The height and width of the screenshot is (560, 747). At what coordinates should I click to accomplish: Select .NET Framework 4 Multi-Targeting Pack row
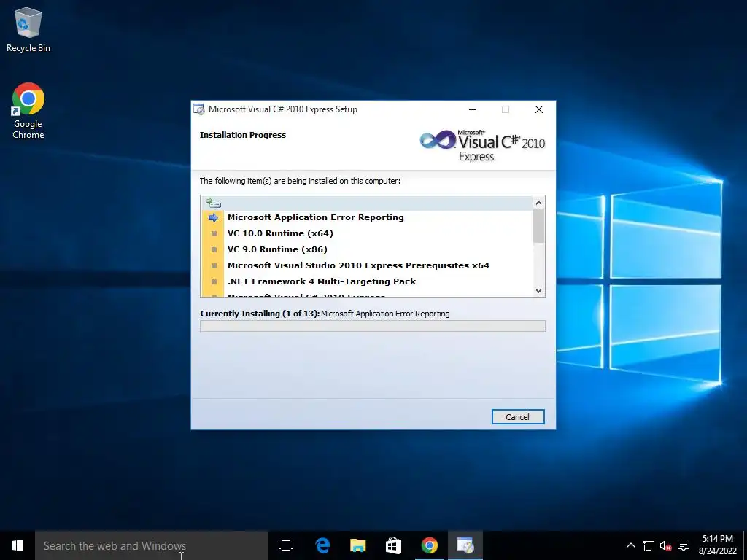(x=366, y=281)
